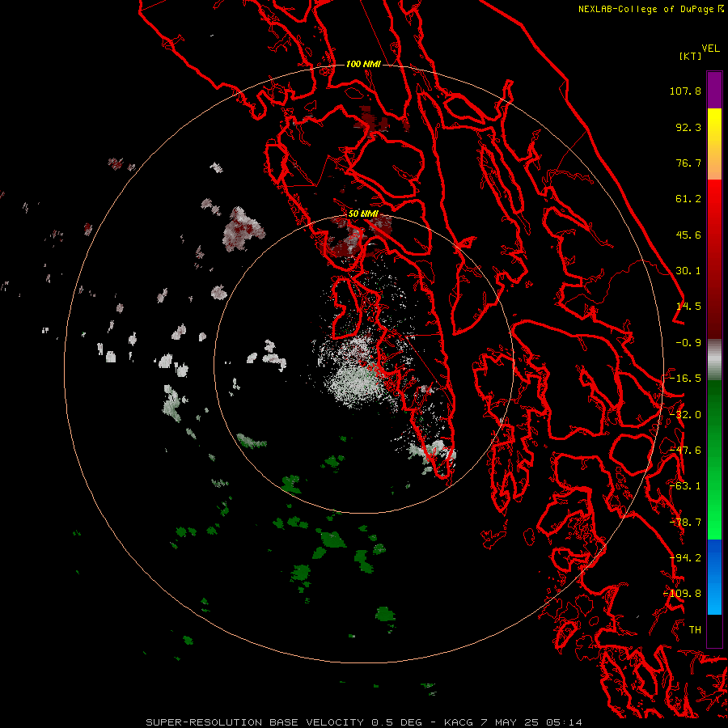Select the -47.6 scale value
728x728 pixels.
point(685,451)
